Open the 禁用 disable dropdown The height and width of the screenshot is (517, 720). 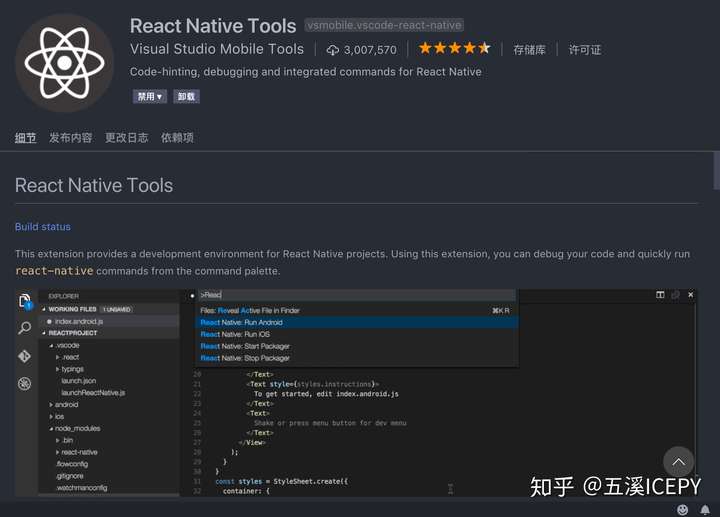click(x=150, y=96)
